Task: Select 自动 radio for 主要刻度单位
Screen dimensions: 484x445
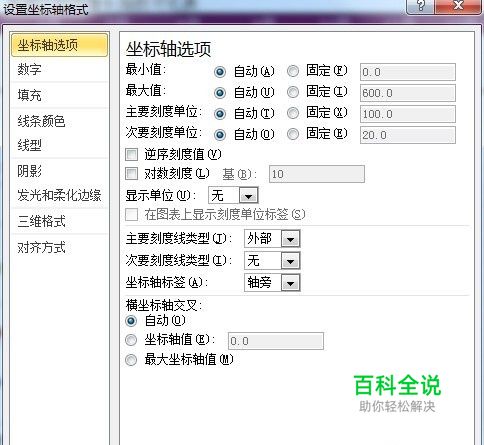Action: (220, 114)
